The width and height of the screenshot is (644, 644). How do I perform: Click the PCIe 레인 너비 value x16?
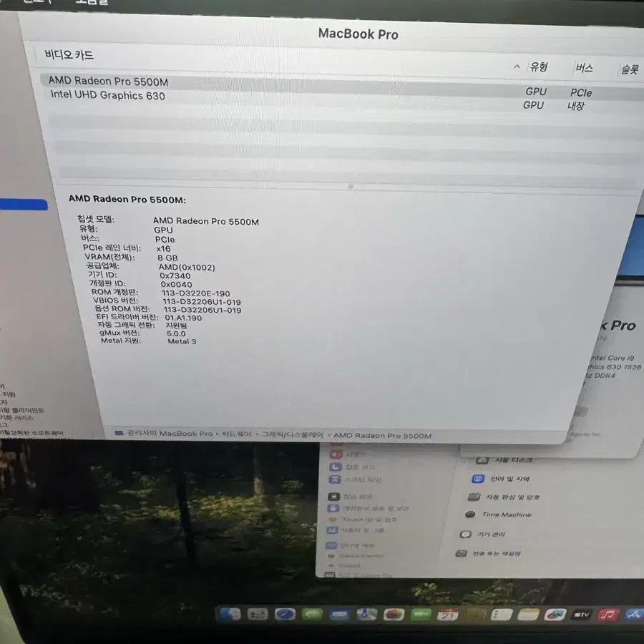(x=163, y=248)
